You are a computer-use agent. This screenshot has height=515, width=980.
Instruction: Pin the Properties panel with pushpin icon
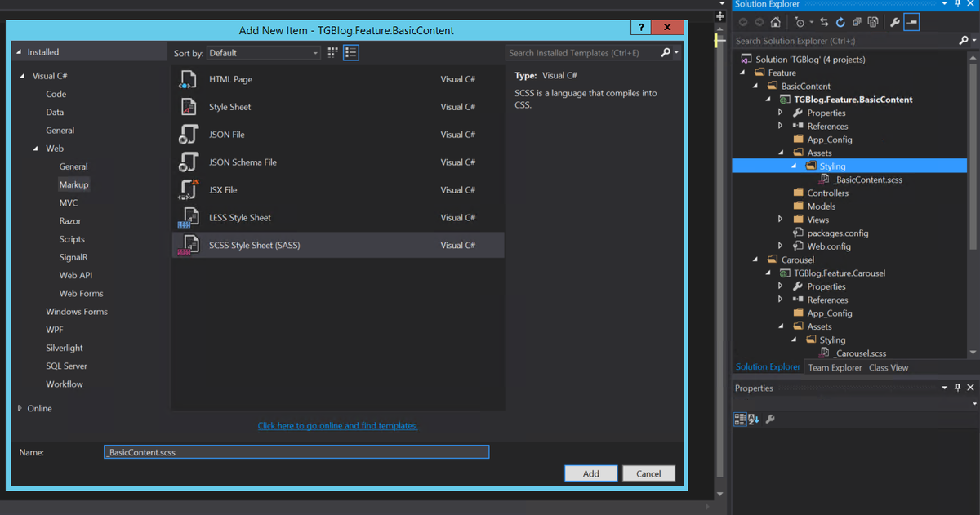pos(958,388)
